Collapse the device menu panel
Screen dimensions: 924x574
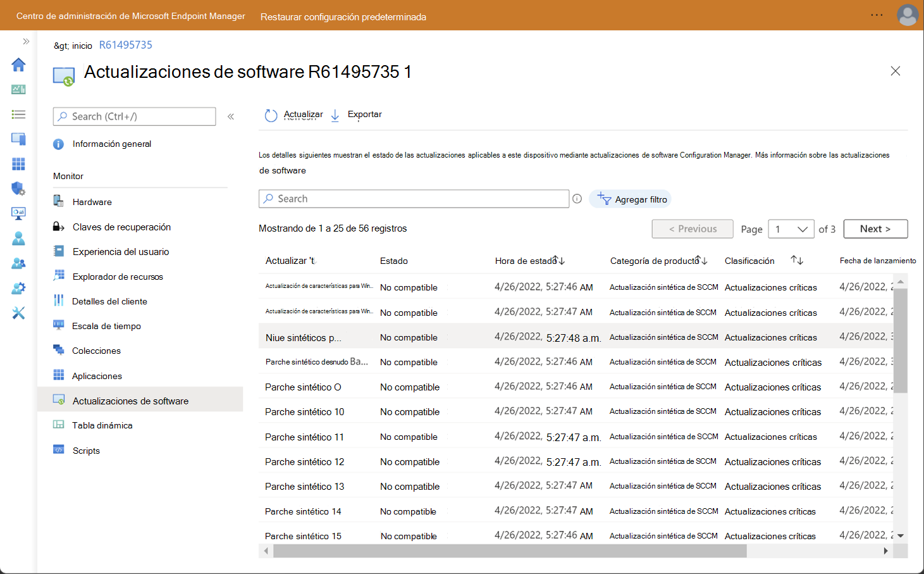click(x=231, y=116)
